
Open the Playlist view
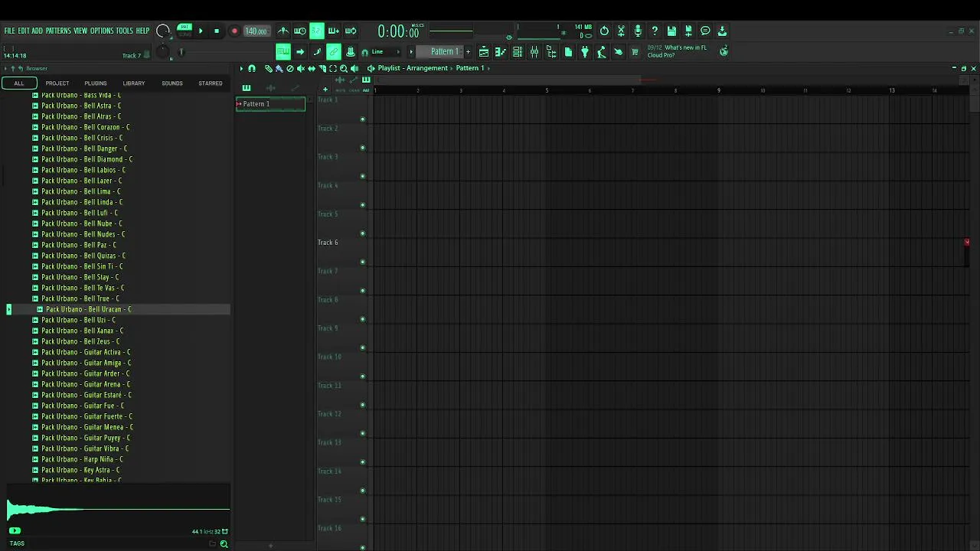[484, 52]
